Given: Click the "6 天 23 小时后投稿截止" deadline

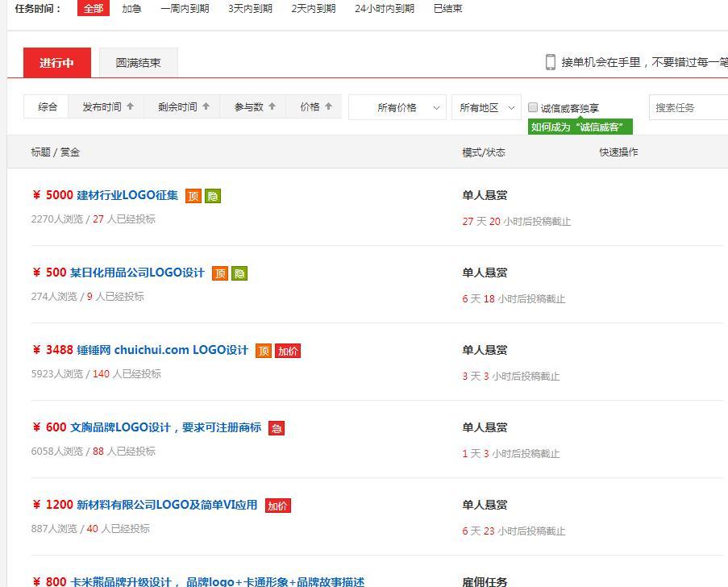Looking at the screenshot, I should (x=514, y=531).
